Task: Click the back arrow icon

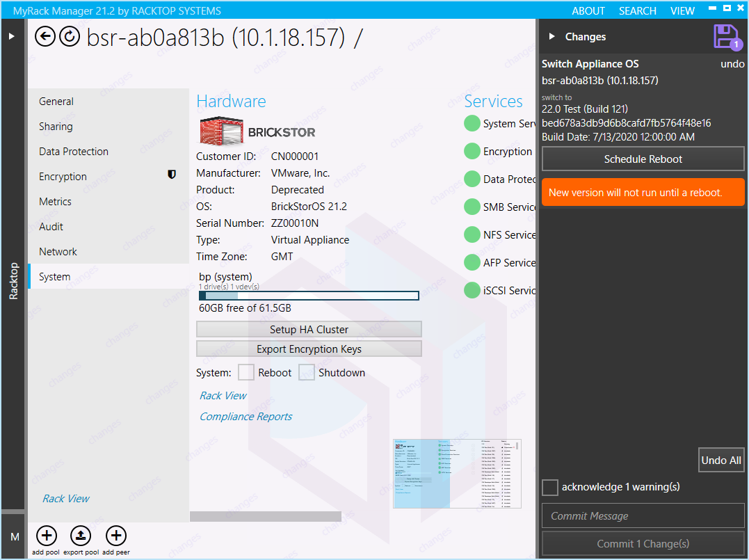Action: coord(45,36)
